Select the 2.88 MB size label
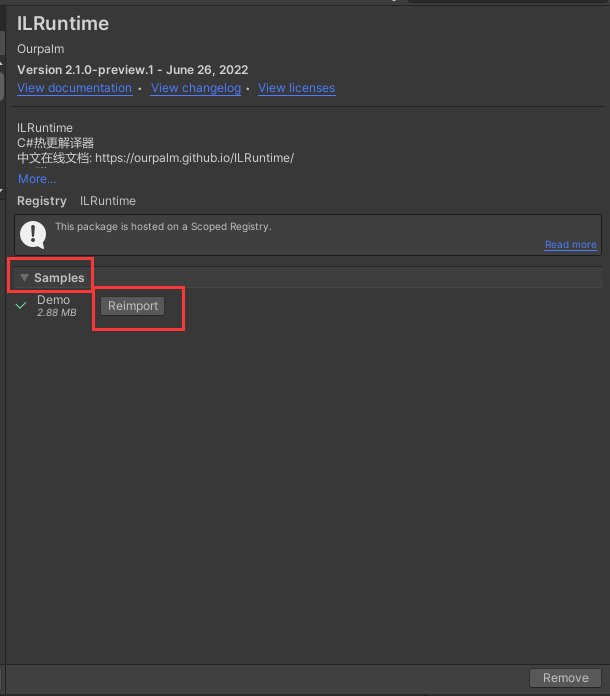Screen dimensions: 610x696 coord(57,312)
